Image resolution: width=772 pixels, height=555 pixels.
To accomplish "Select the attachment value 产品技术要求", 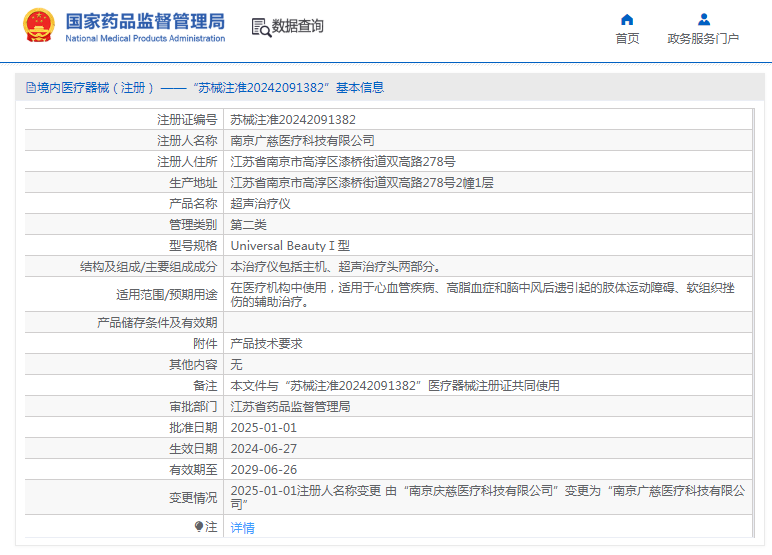I will pos(266,344).
